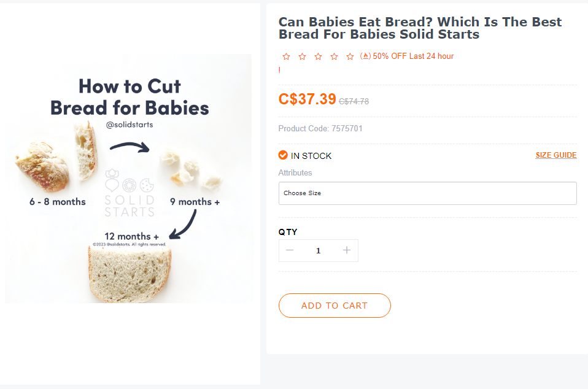This screenshot has width=588, height=389.
Task: Click the first rating star
Action: coord(286,56)
